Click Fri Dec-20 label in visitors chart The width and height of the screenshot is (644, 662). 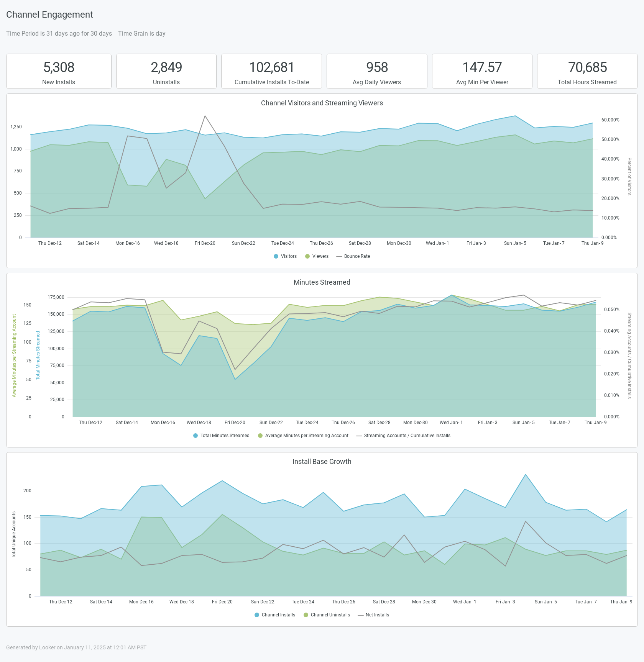(205, 243)
